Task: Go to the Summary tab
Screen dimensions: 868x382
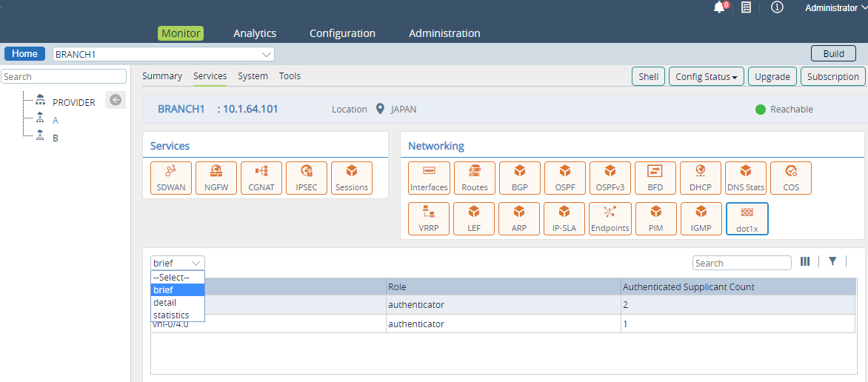Action: [162, 76]
